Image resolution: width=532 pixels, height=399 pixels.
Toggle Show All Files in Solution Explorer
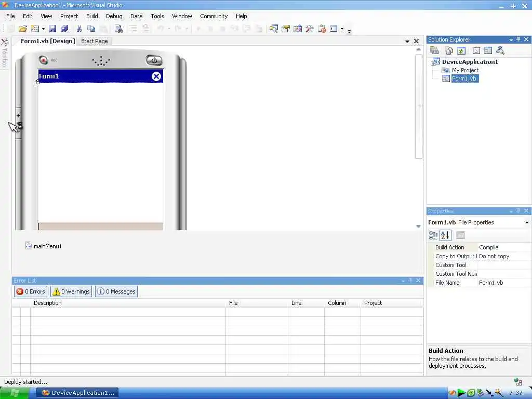point(449,50)
